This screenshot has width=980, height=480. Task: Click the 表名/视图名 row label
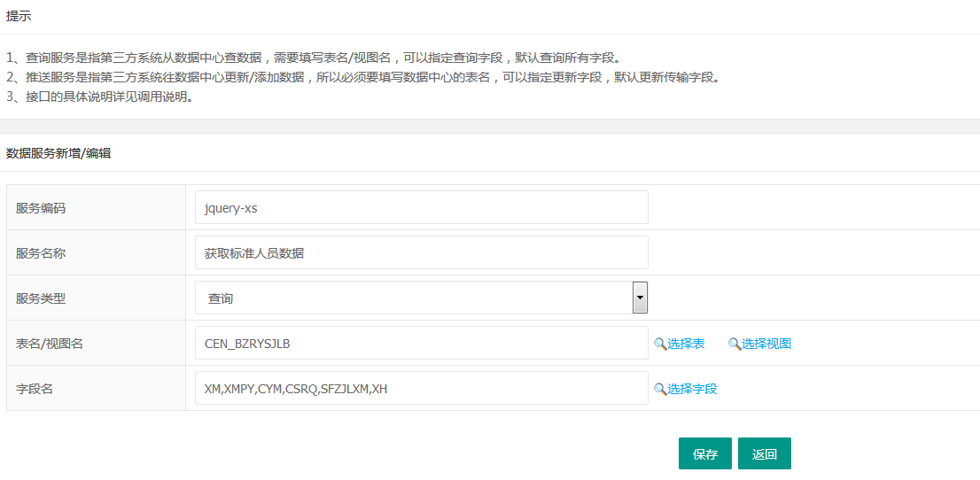click(50, 344)
